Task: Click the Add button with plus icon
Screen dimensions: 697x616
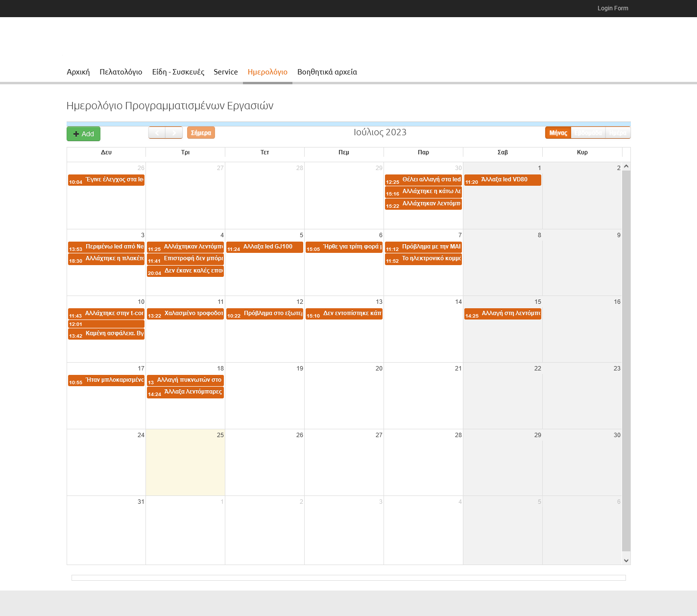Action: click(84, 134)
